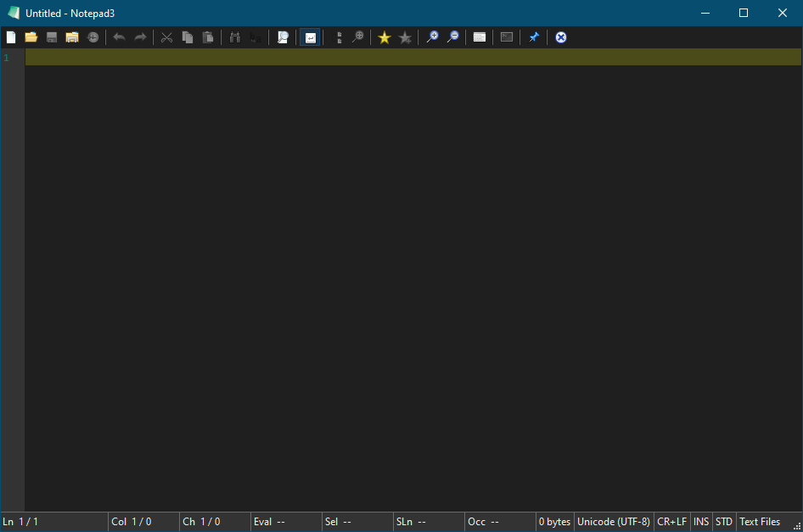Browse files with the folder-explorer icon

coord(72,37)
